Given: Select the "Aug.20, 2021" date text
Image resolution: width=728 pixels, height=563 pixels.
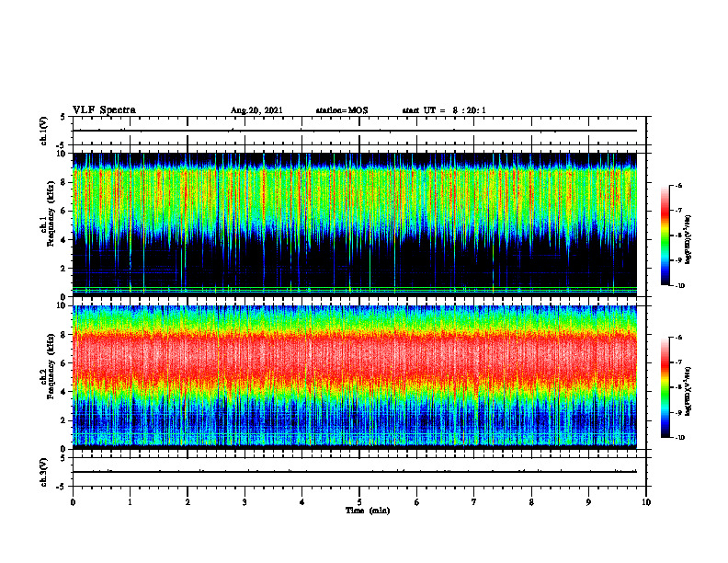Looking at the screenshot, I should (x=256, y=110).
